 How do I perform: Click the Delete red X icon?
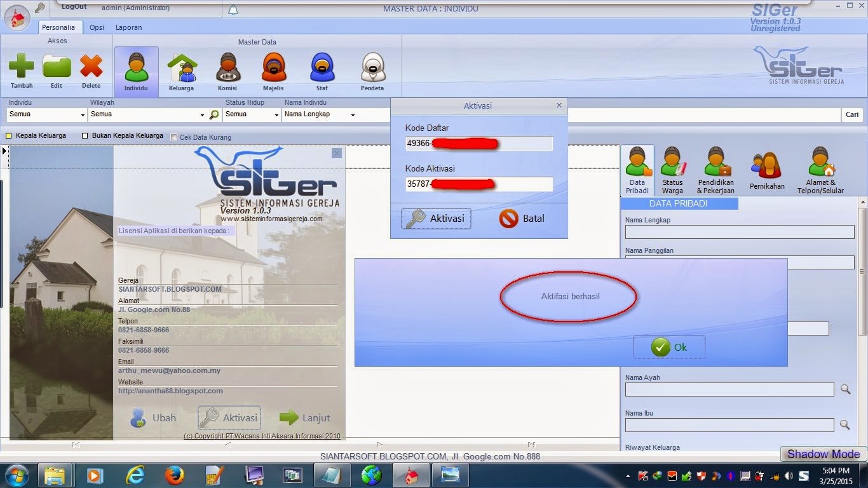pos(91,67)
